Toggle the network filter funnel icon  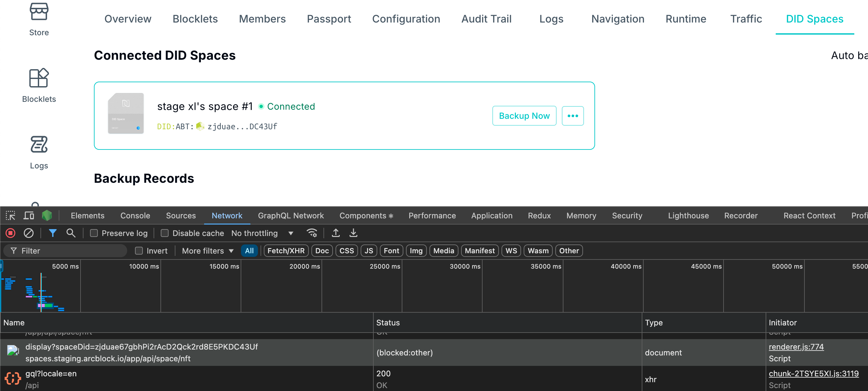[x=52, y=233]
